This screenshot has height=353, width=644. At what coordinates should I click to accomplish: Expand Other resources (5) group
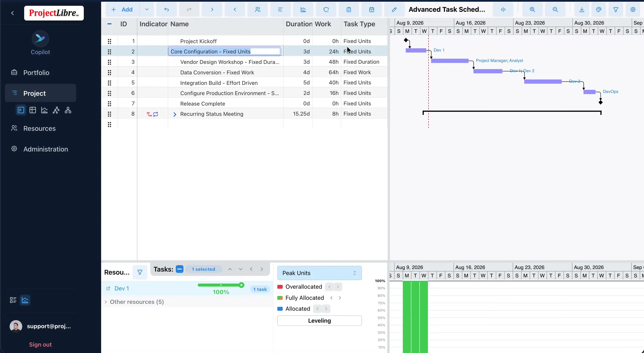106,302
